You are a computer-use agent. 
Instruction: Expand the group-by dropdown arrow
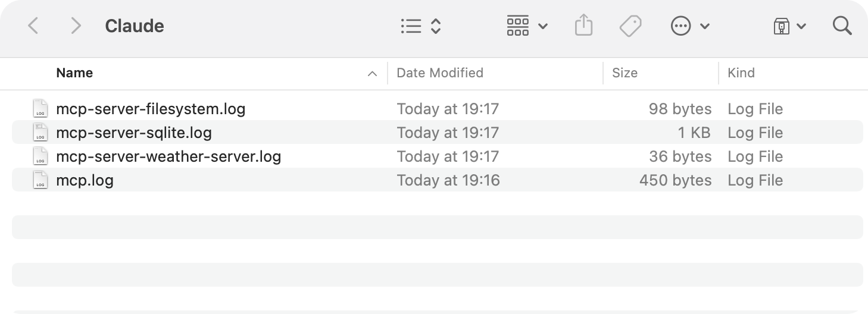point(542,26)
